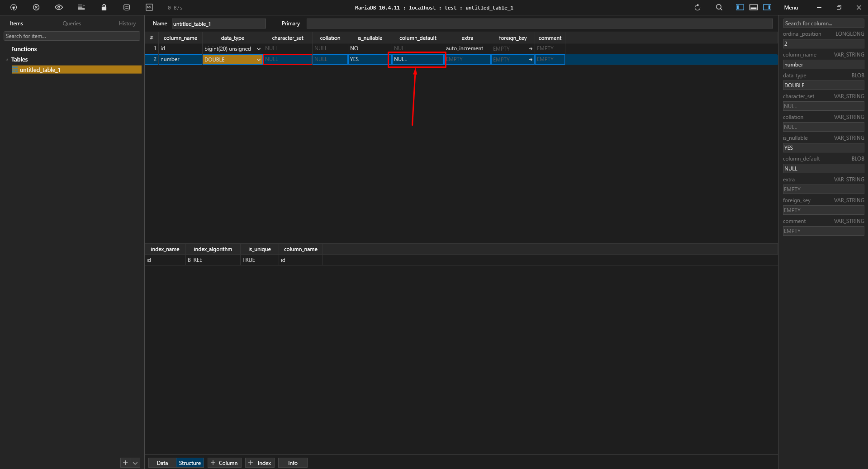The height and width of the screenshot is (469, 868).
Task: Disconnect from the current database
Action: click(36, 7)
